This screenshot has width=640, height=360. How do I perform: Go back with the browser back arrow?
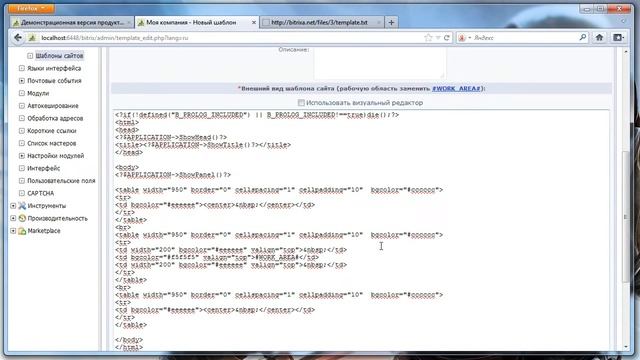coord(18,38)
